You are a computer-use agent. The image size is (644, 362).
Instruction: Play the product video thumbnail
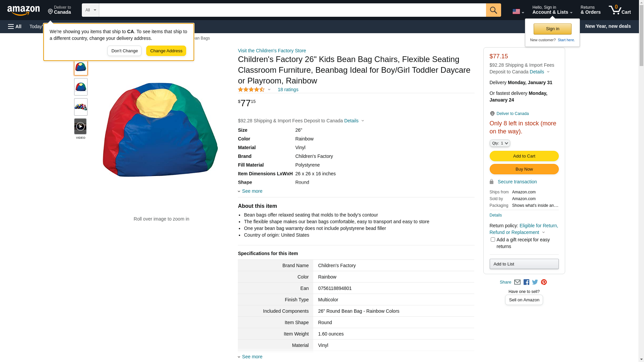click(x=80, y=126)
